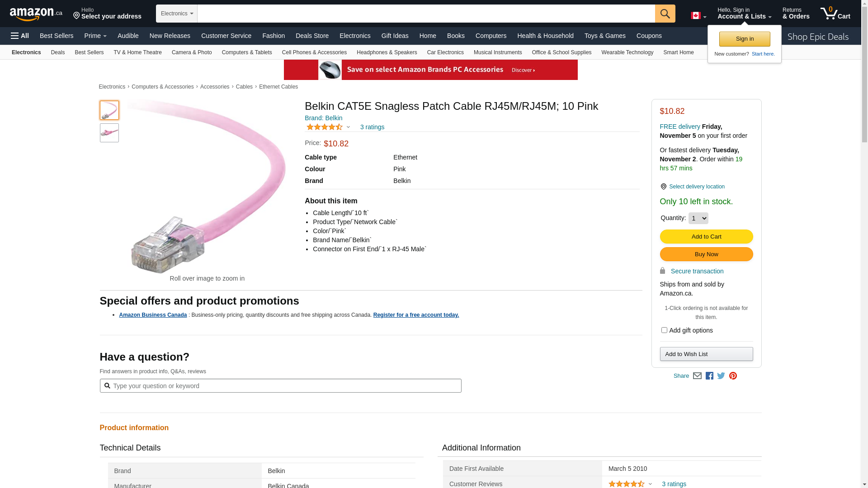Open Deals Store in navigation bar
Viewport: 868px width, 488px height.
tap(312, 36)
